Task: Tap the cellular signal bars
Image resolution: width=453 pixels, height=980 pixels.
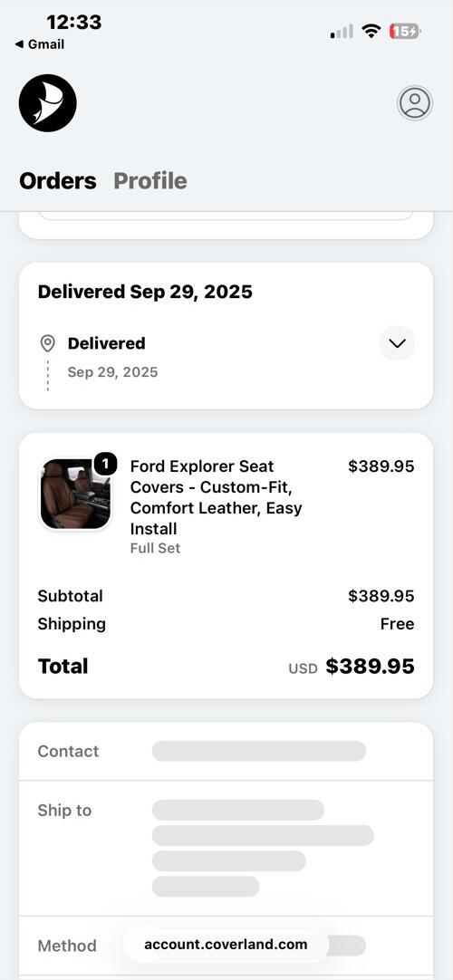Action: pos(342,32)
